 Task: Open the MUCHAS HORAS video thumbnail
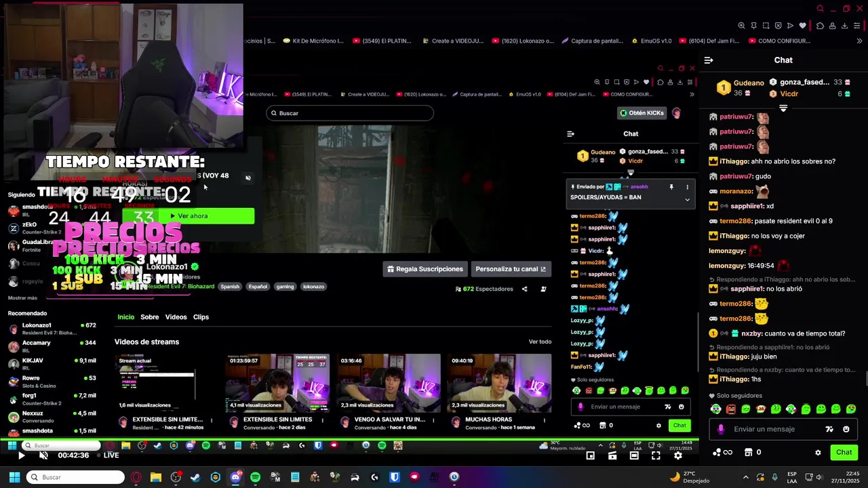499,383
